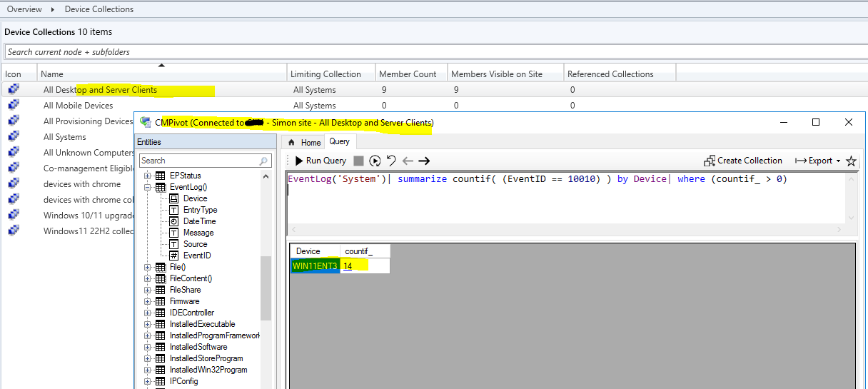The height and width of the screenshot is (389, 868).
Task: Click the Co-management Eligible collection icon
Action: [x=14, y=168]
